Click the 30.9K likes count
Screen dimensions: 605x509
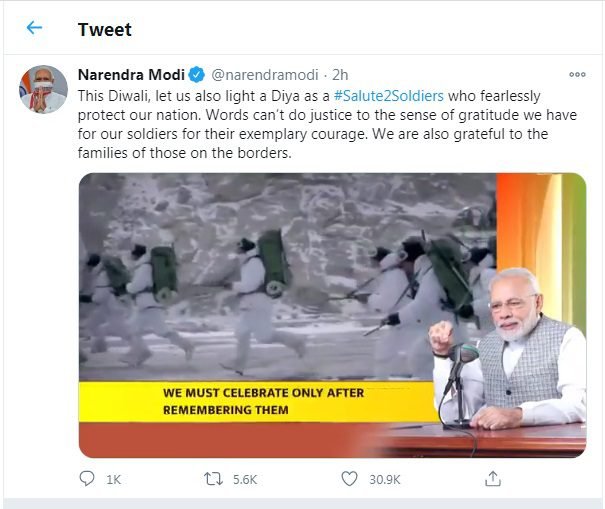point(384,480)
